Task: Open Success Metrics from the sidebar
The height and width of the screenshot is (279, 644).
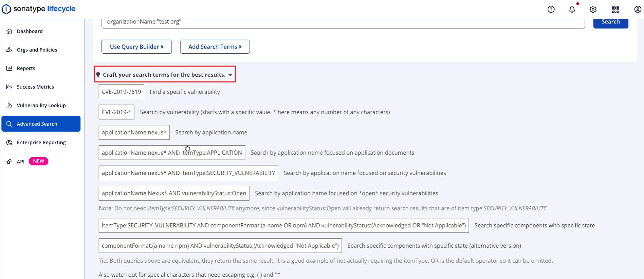Action: 35,87
